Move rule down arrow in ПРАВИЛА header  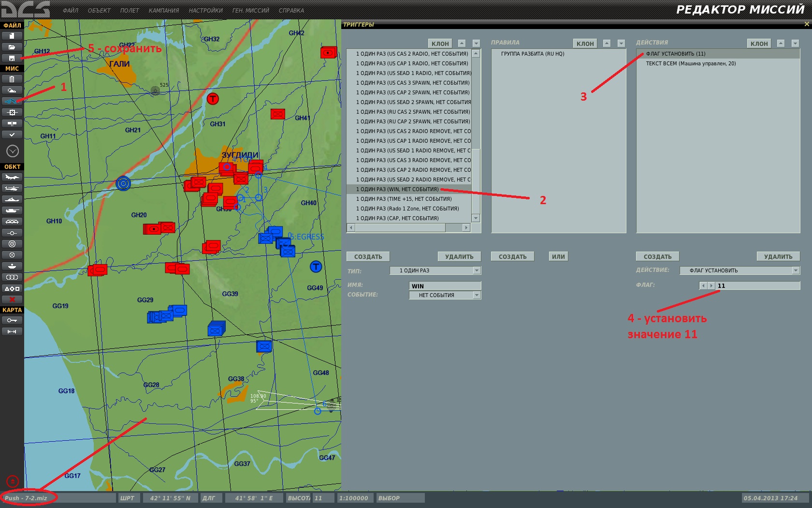621,44
